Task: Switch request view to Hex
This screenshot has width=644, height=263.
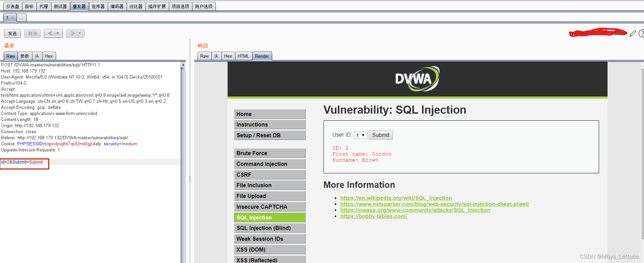Action: [x=49, y=56]
